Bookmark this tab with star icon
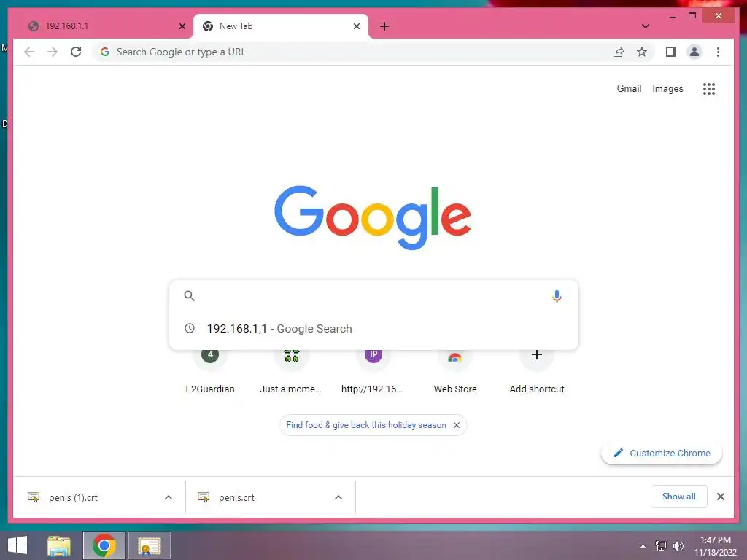This screenshot has width=747, height=560. [x=642, y=52]
